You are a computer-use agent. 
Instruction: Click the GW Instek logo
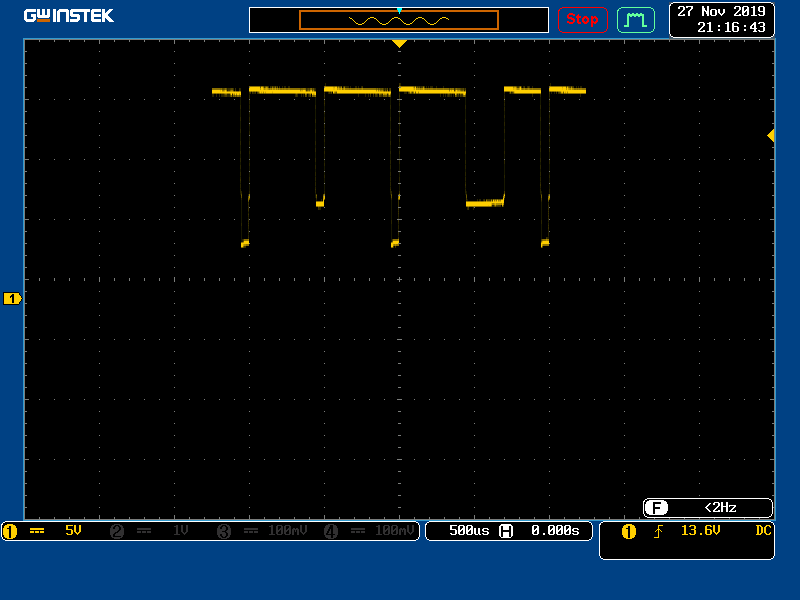point(69,16)
